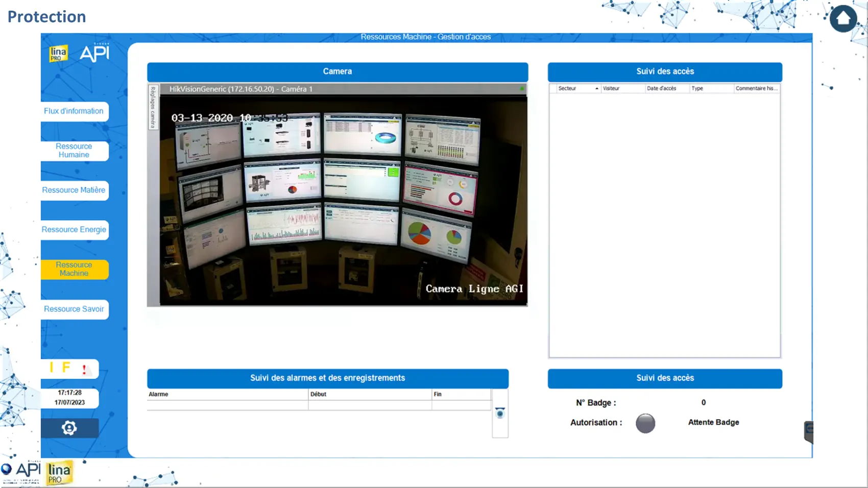Click the Visiteur column header
The image size is (868, 488).
pyautogui.click(x=611, y=89)
